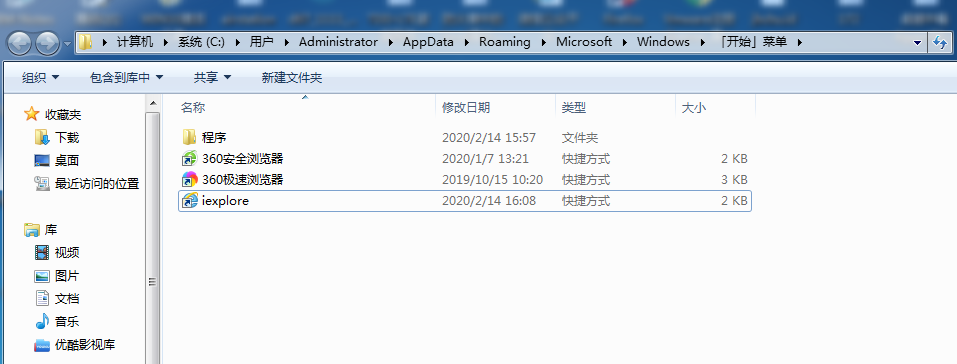The width and height of the screenshot is (957, 364).
Task: Expand arrow after 计算机 in path
Action: point(166,43)
